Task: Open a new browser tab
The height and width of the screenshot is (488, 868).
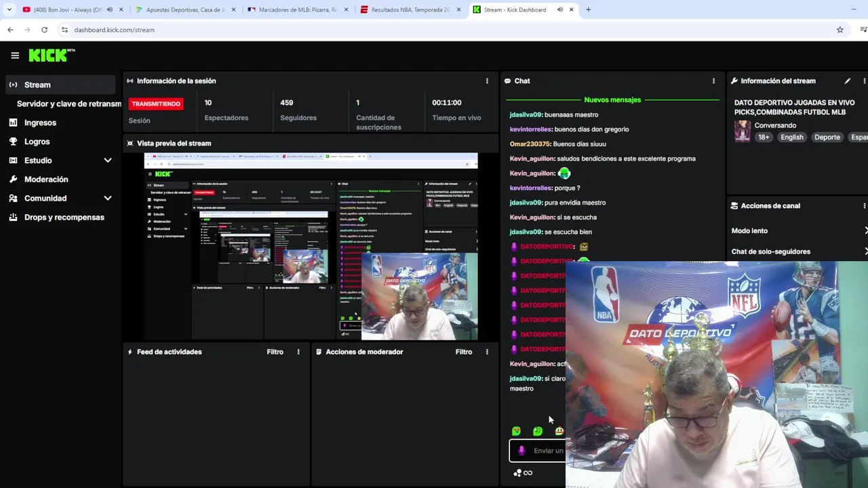Action: coord(588,9)
